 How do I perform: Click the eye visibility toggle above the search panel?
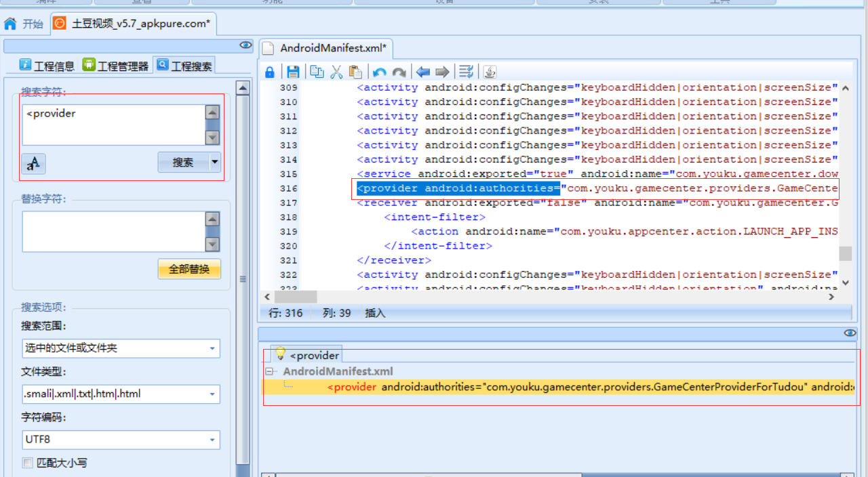(245, 45)
